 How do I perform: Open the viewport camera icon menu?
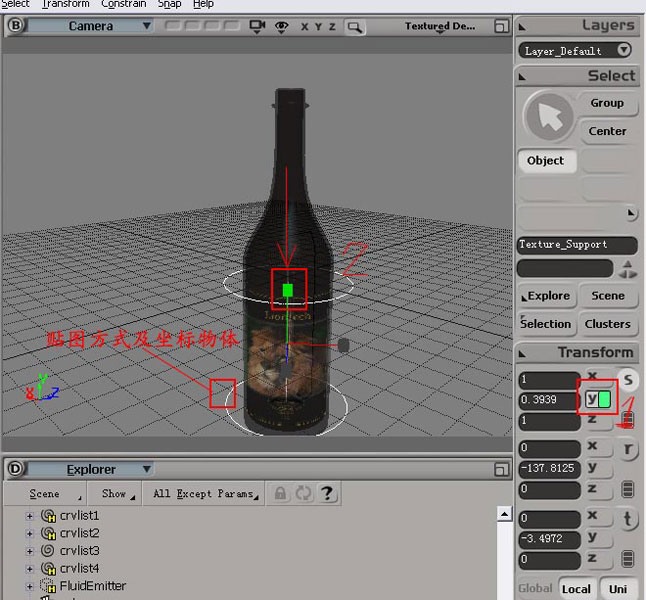pyautogui.click(x=259, y=26)
